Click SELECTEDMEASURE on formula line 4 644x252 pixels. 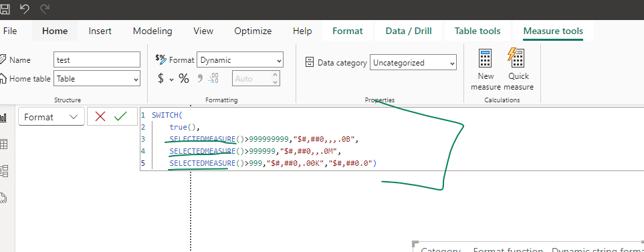[203, 152]
